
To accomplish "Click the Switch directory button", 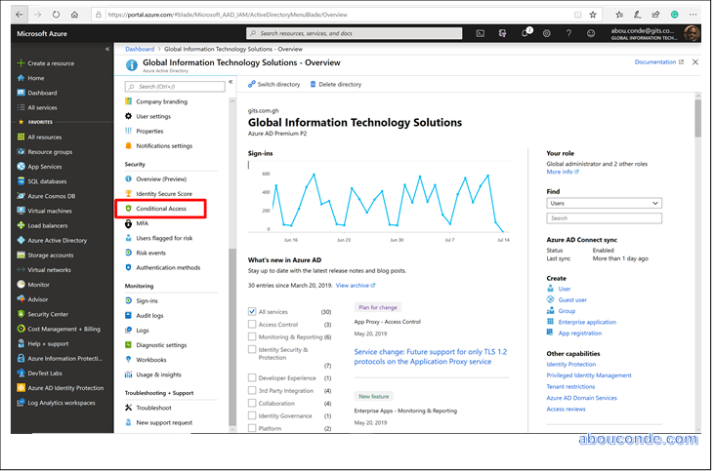I will [x=274, y=84].
